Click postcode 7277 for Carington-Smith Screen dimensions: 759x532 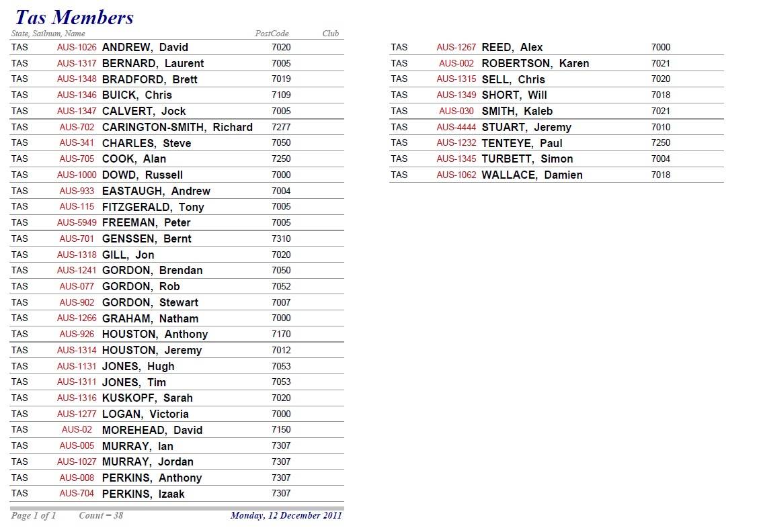281,127
